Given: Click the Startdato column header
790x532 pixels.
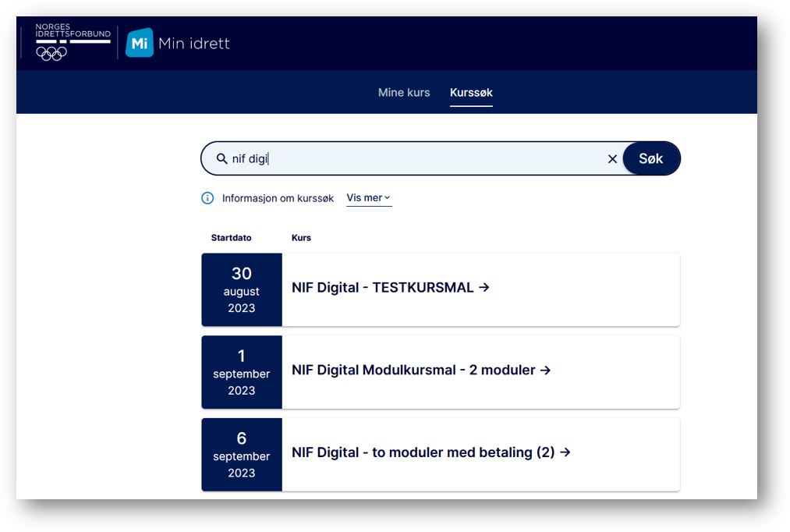Looking at the screenshot, I should pos(232,238).
